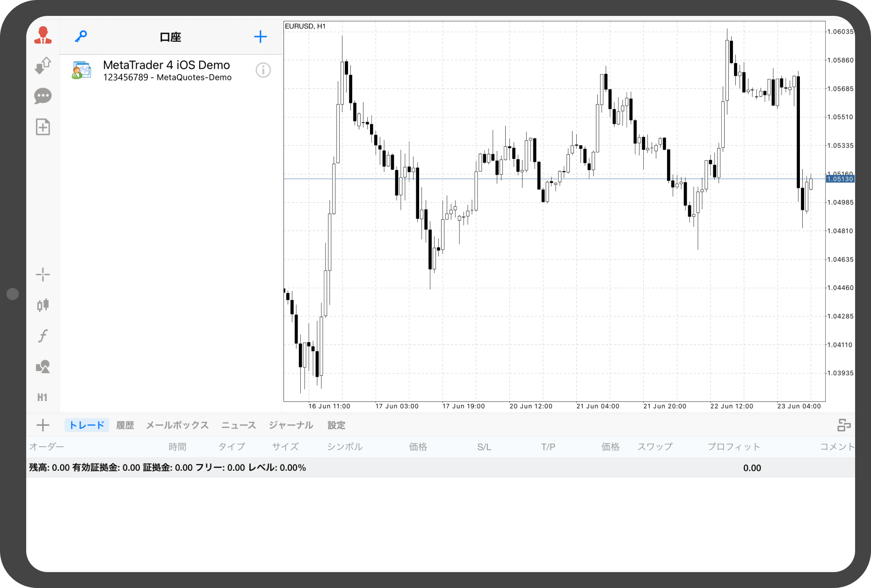The height and width of the screenshot is (588, 871).
Task: Open the trade arrows icon in sidebar
Action: (x=43, y=65)
